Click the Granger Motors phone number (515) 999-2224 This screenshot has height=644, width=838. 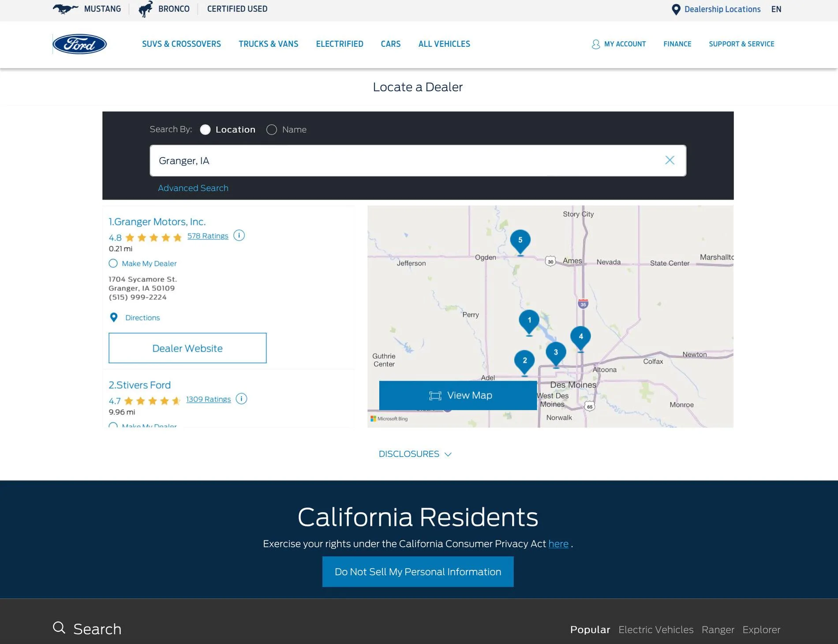pos(138,297)
